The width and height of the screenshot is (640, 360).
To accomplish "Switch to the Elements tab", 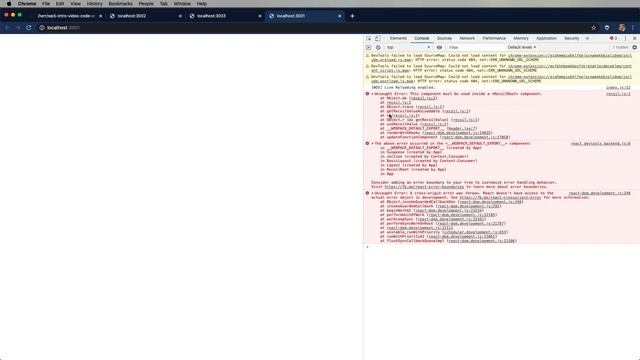I will (x=398, y=38).
